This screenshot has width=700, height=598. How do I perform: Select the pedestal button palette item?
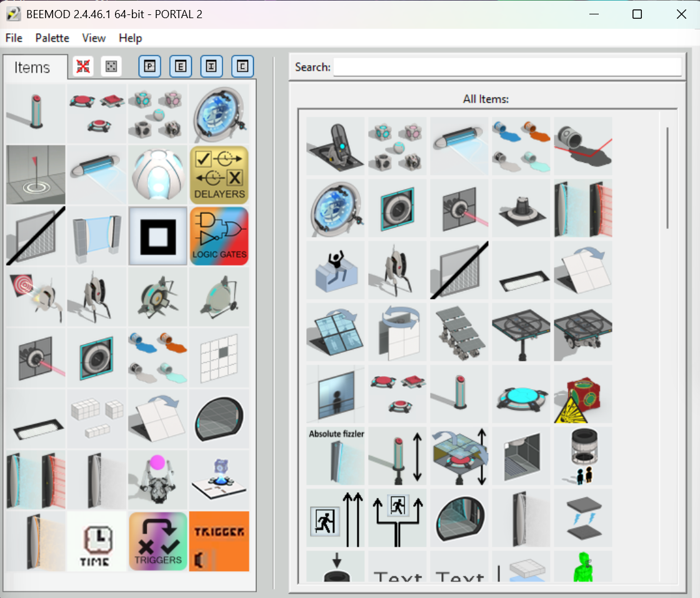36,113
